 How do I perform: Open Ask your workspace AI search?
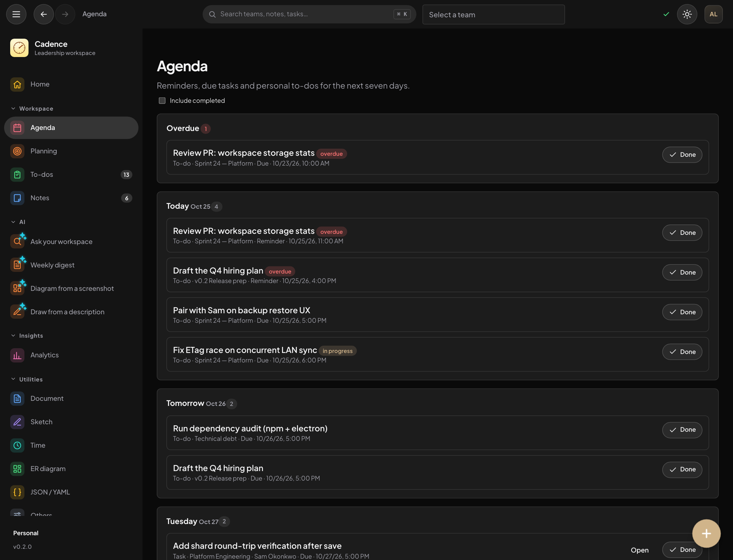pyautogui.click(x=71, y=242)
